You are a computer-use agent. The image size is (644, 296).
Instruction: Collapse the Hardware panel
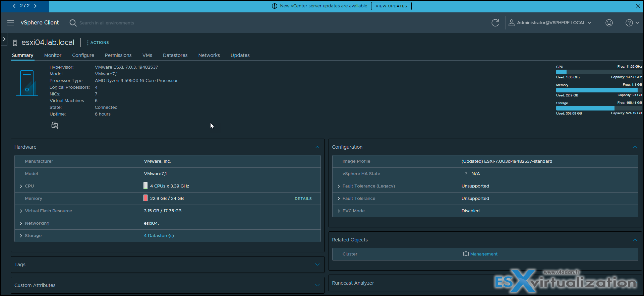[x=317, y=147]
